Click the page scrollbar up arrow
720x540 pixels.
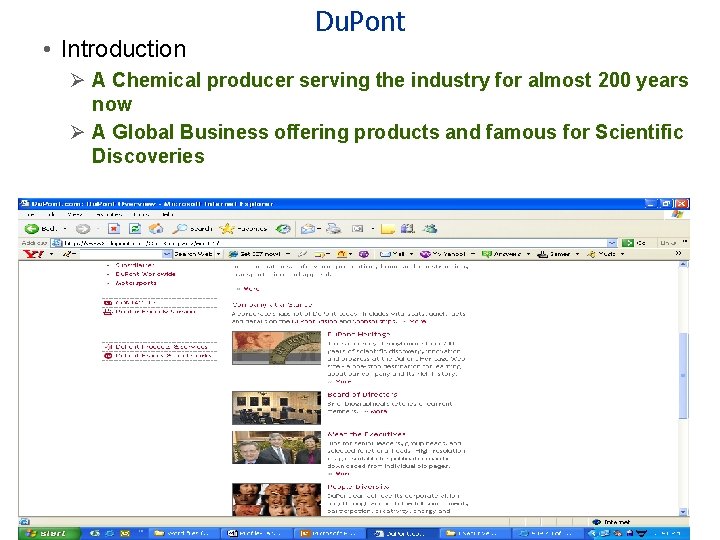pyautogui.click(x=683, y=264)
